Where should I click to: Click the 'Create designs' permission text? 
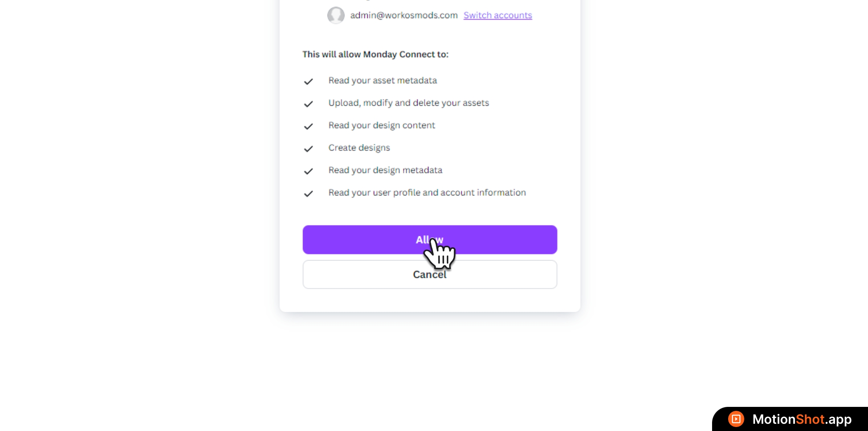[359, 148]
